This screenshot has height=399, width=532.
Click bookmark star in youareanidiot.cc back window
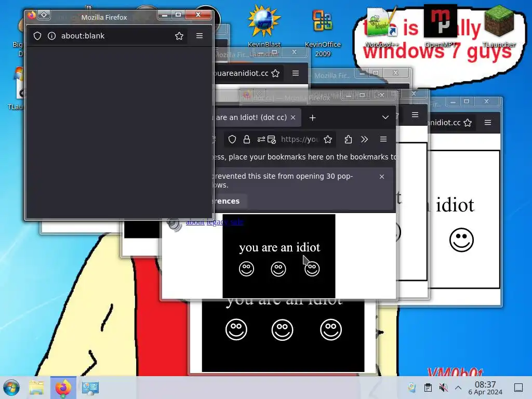(x=275, y=73)
